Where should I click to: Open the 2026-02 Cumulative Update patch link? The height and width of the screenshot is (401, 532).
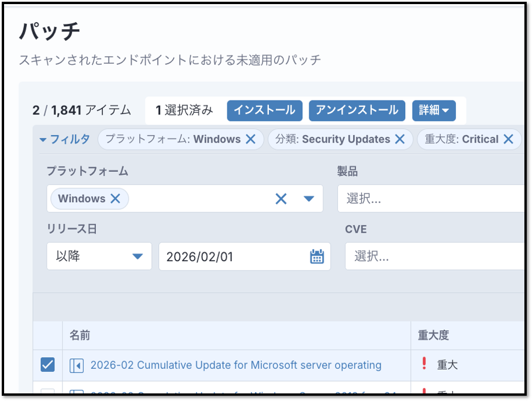click(x=236, y=365)
